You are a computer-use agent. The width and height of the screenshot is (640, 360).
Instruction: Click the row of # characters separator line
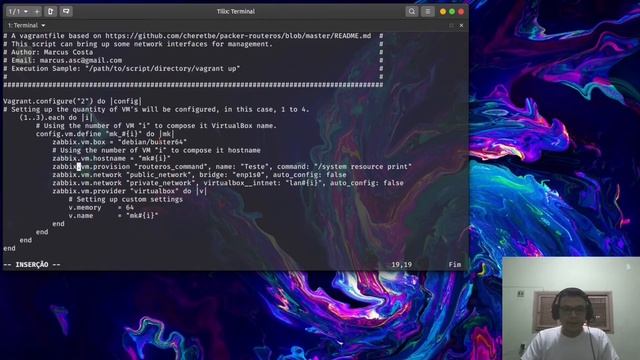(193, 85)
